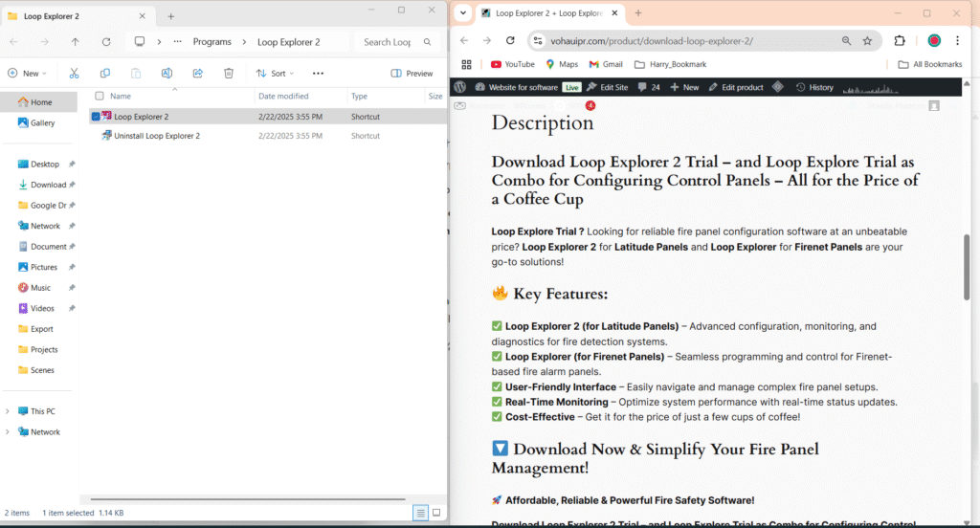Open the YouTube bookmark
Screen dimensions: 980x528
click(x=512, y=64)
